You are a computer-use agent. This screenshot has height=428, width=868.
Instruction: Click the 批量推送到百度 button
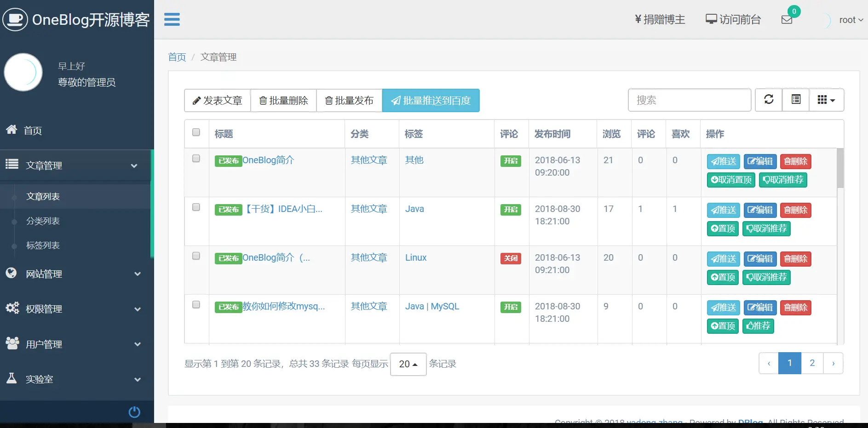point(431,100)
